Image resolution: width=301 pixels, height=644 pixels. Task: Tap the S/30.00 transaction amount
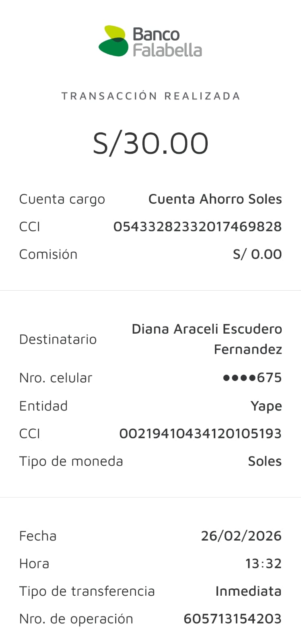150,143
